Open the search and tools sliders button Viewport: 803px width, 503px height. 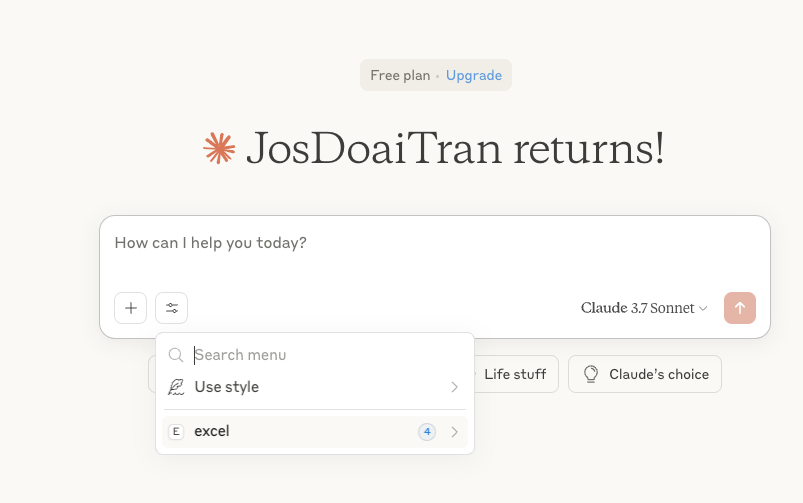click(x=172, y=308)
